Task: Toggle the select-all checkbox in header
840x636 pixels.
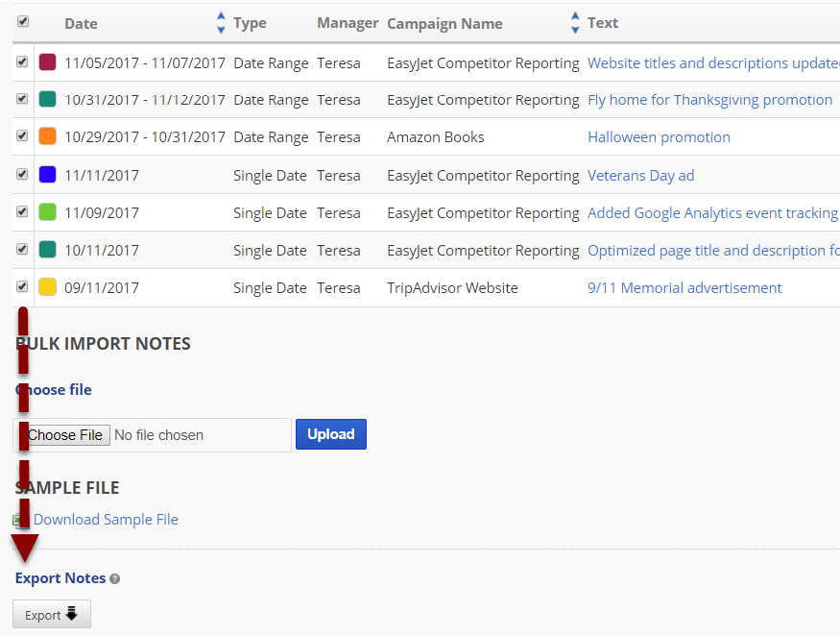Action: point(23,21)
